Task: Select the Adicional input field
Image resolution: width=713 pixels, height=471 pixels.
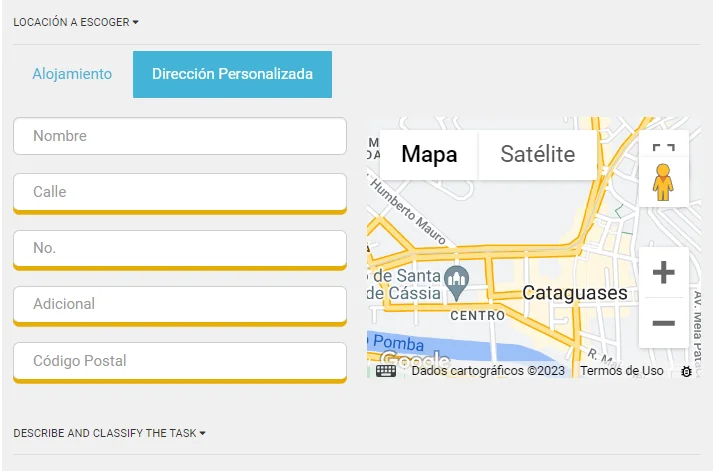Action: point(179,304)
